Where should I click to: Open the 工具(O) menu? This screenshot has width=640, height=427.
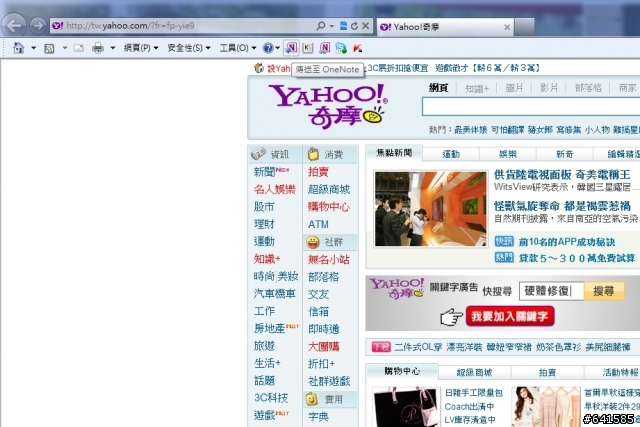tap(238, 48)
